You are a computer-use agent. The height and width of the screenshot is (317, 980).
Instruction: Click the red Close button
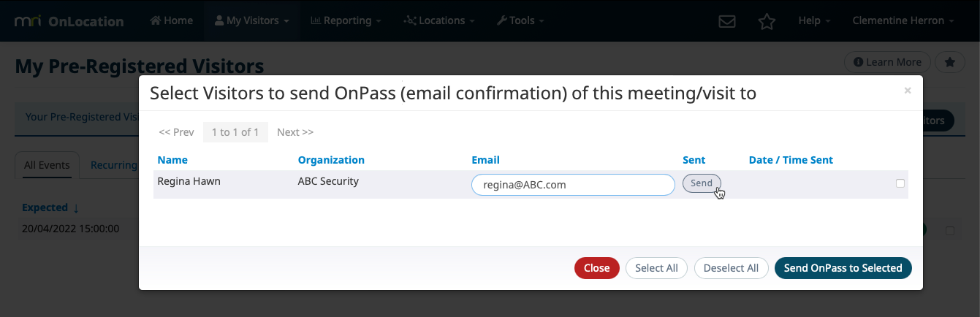pyautogui.click(x=597, y=268)
